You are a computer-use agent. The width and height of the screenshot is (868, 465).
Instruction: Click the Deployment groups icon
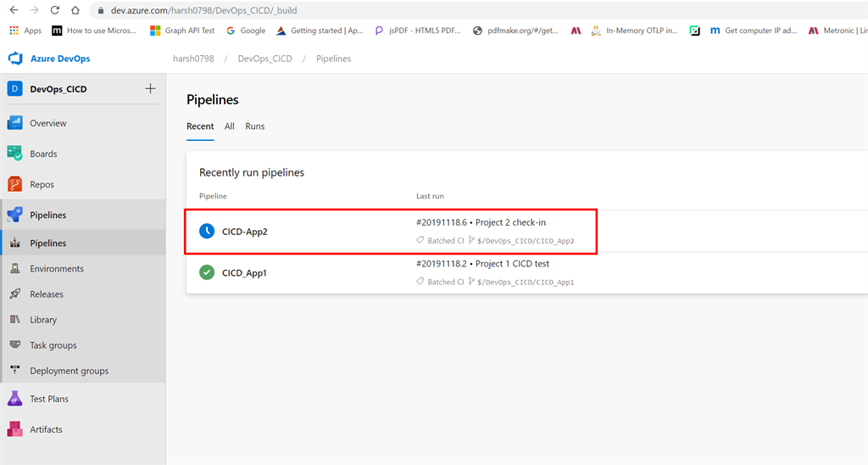click(x=15, y=370)
